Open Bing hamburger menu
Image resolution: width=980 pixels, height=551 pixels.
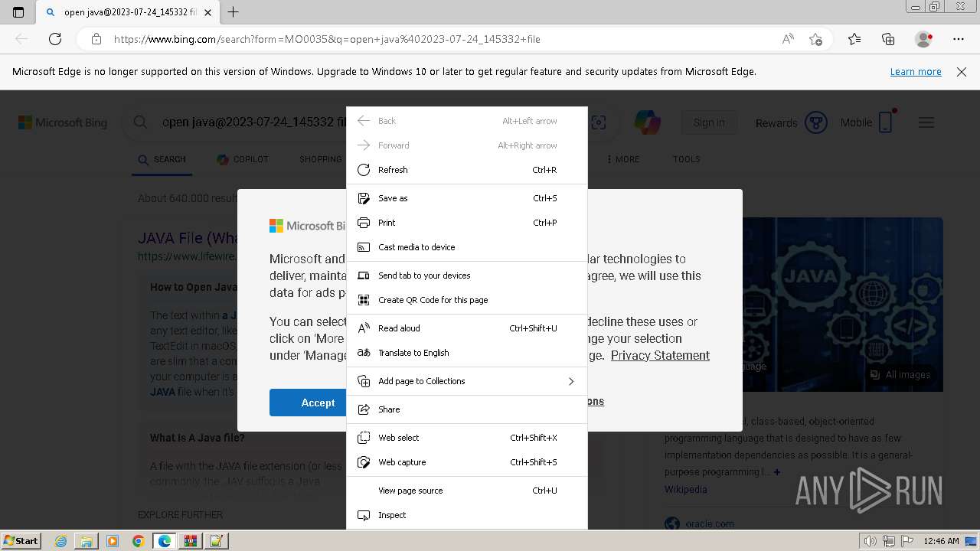point(926,122)
